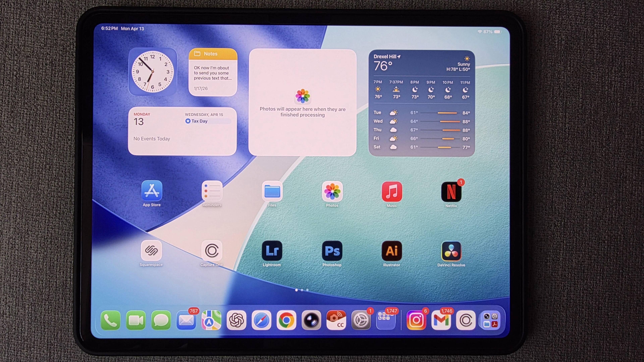Open the Squarespace app
Screen dimensions: 644x362
click(151, 250)
